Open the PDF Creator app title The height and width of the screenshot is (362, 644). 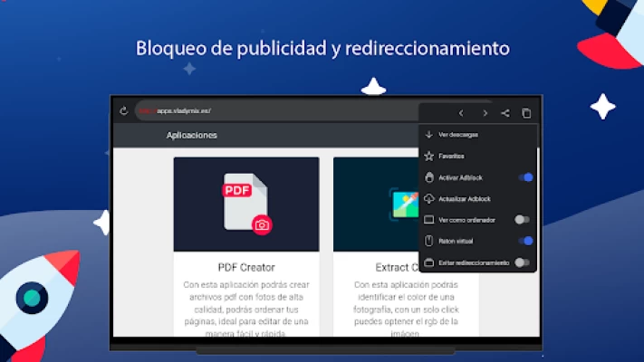(x=245, y=267)
